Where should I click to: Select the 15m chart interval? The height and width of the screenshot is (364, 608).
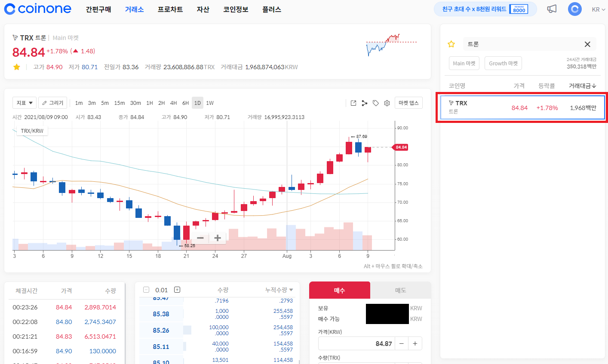coord(120,103)
